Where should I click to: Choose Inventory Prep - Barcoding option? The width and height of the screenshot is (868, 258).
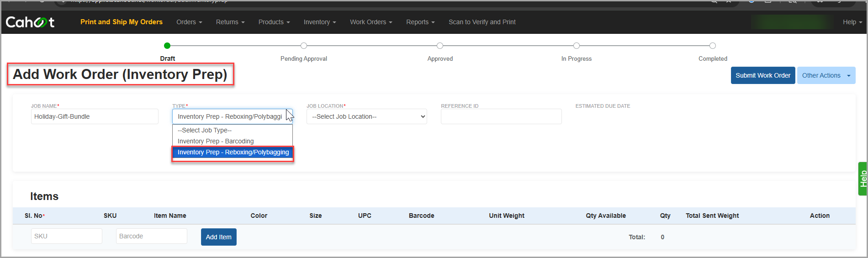pos(233,141)
